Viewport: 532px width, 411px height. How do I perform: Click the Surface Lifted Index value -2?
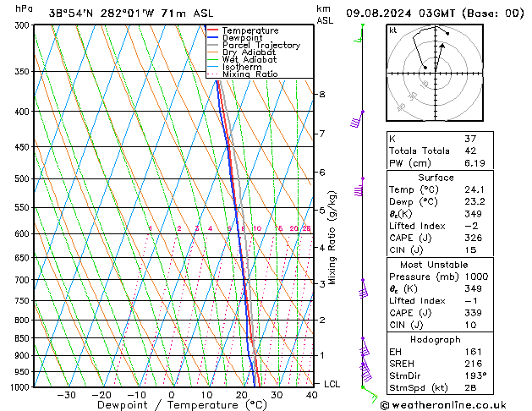tap(471, 226)
